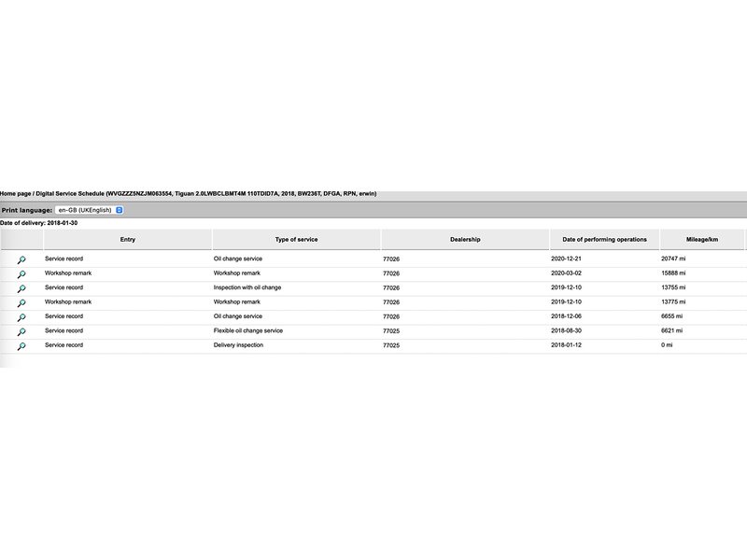This screenshot has height=560, width=747.
Task: Click the Dealership column header
Action: point(465,240)
